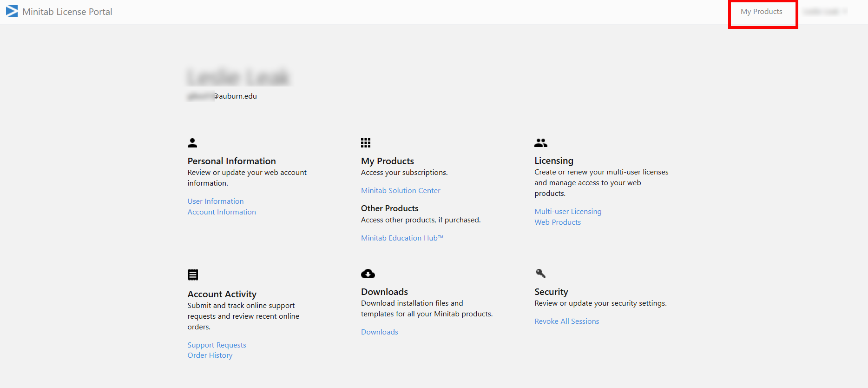The width and height of the screenshot is (868, 388).
Task: Open Multi-user Licensing link
Action: [568, 211]
